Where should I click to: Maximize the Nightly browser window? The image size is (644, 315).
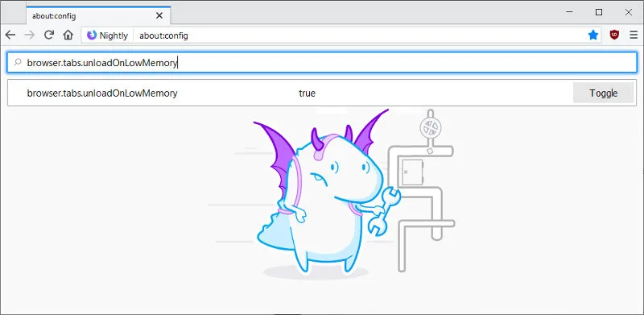[599, 12]
